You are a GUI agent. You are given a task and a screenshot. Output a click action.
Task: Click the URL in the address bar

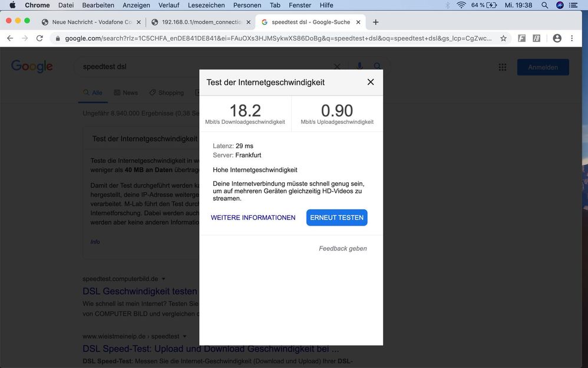(278, 38)
